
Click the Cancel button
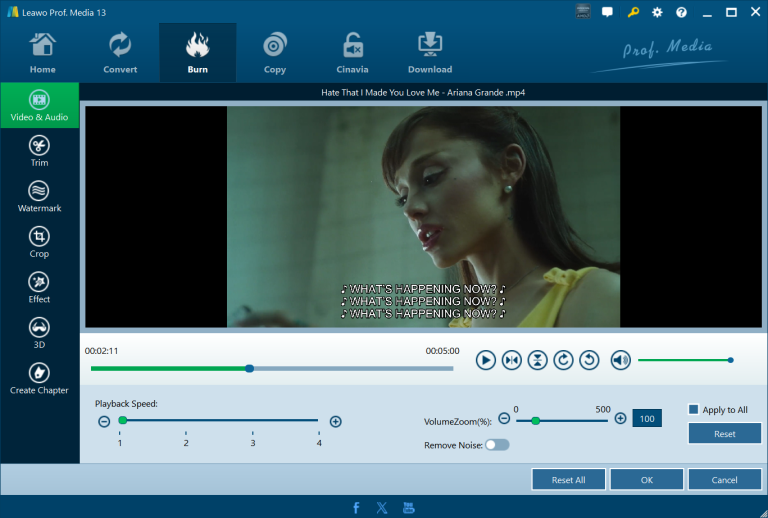pos(724,480)
